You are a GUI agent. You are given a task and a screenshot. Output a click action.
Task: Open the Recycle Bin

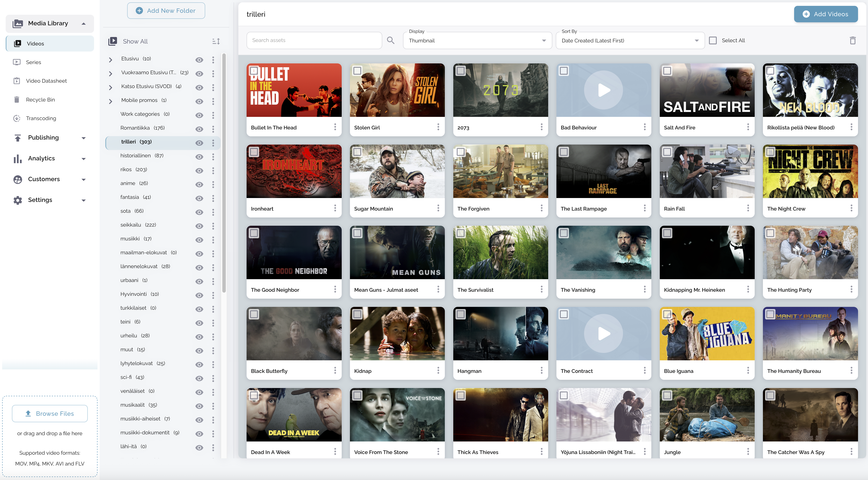tap(40, 100)
